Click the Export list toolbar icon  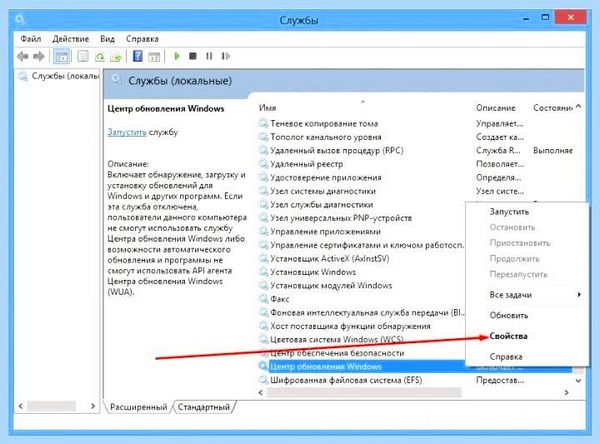116,57
